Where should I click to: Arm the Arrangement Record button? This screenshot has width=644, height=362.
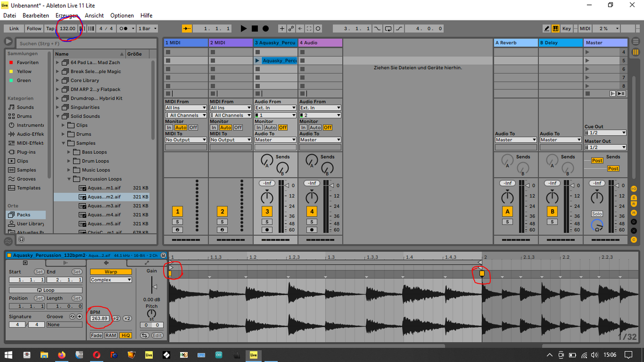click(x=266, y=29)
